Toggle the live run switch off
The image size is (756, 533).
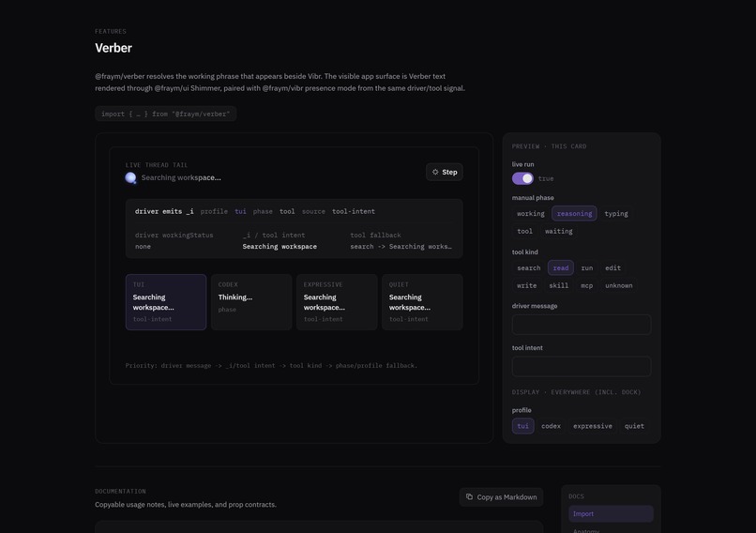point(522,178)
